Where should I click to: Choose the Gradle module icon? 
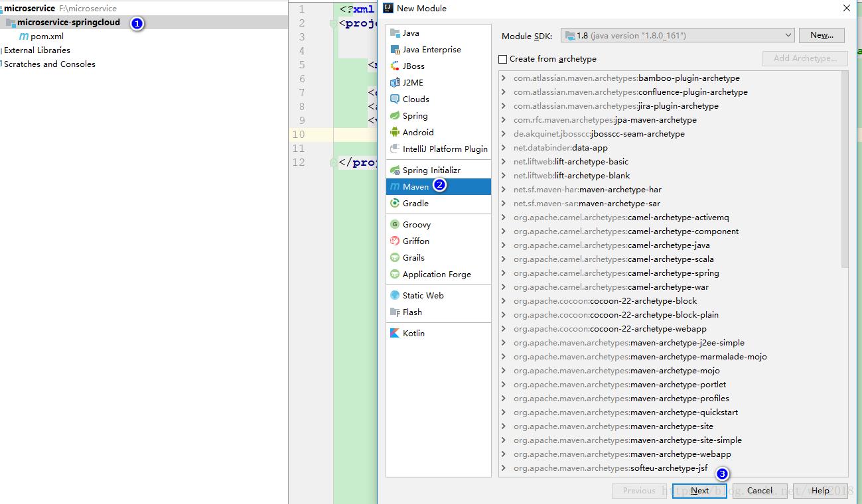(x=395, y=204)
